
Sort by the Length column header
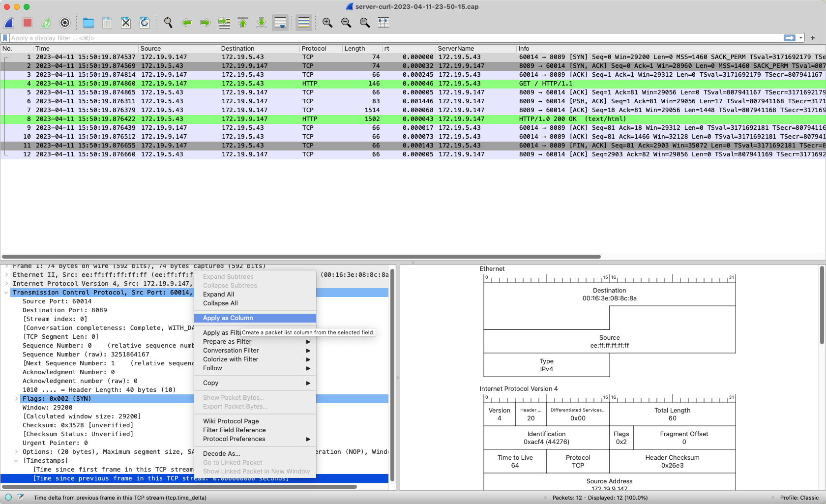362,48
